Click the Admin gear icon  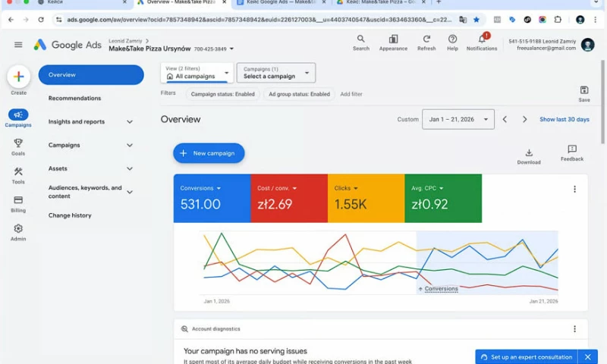pos(18,229)
